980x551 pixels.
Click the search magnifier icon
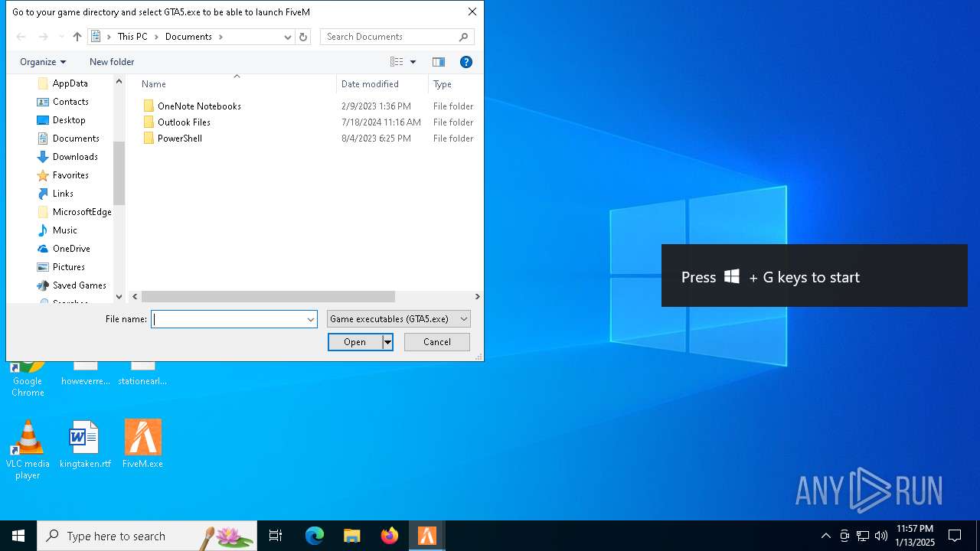point(463,37)
